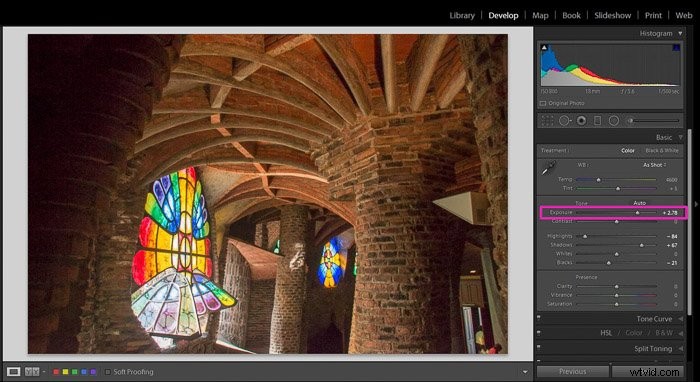Click the Whites slider handle
Image resolution: width=700 pixels, height=382 pixels.
(x=617, y=254)
